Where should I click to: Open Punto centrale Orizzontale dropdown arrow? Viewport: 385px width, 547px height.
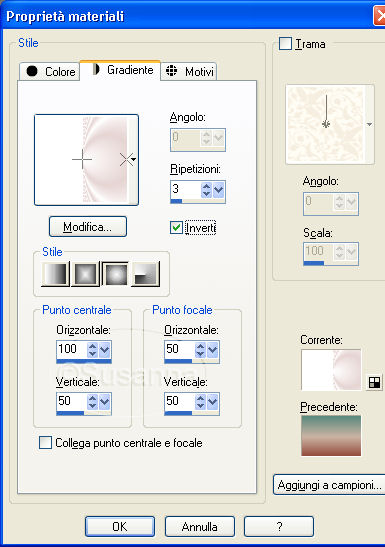105,350
